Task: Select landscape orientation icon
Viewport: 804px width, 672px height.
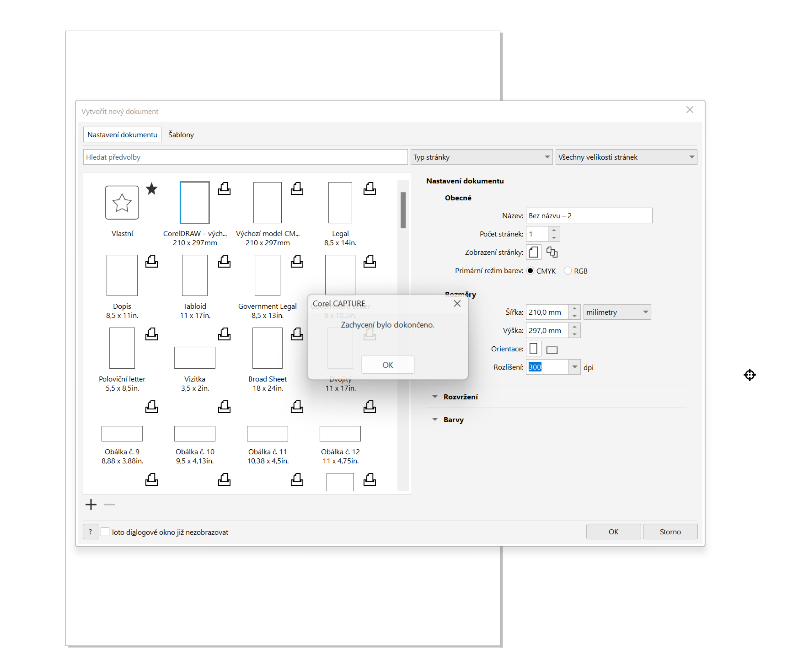Action: [x=552, y=350]
